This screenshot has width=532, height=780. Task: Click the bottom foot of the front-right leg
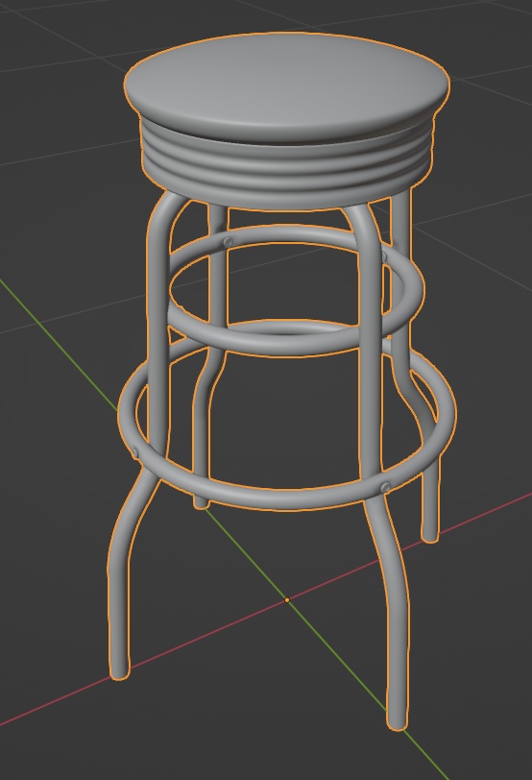397,720
